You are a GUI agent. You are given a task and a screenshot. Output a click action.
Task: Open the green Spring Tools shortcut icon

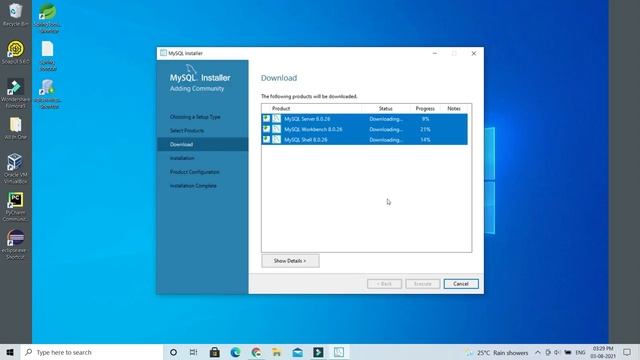[x=48, y=18]
